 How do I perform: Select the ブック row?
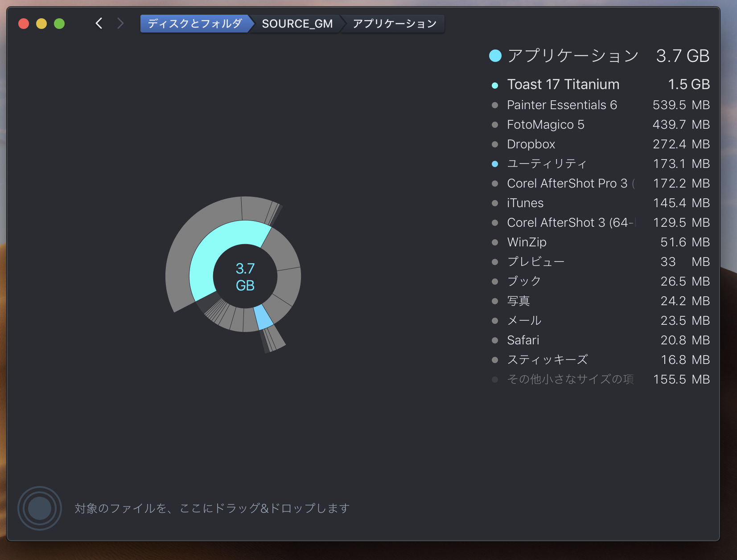coord(600,282)
